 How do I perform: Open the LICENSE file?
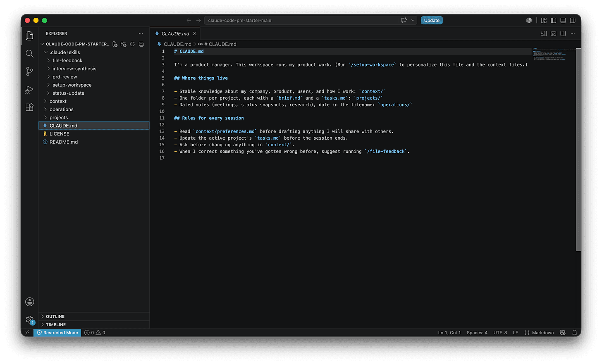tap(94, 134)
